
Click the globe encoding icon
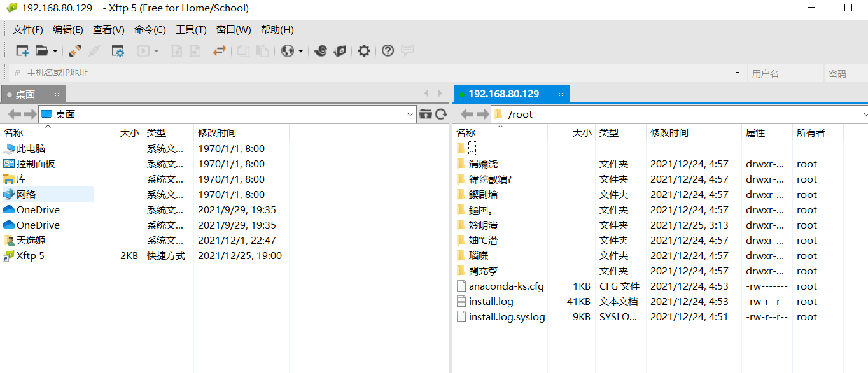288,51
